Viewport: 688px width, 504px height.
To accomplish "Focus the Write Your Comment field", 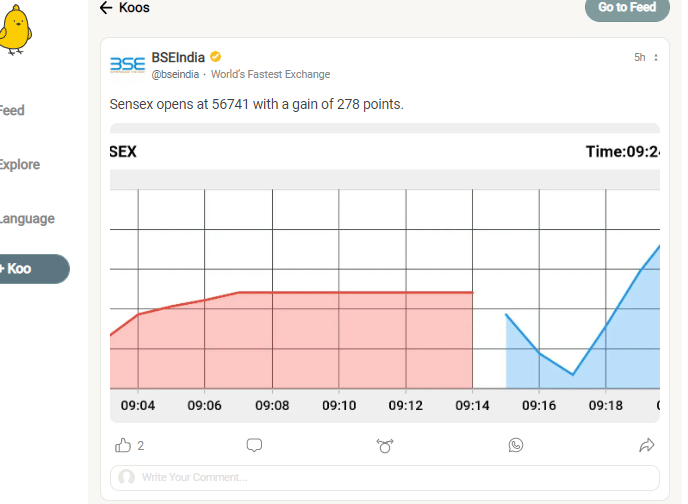I will [385, 478].
